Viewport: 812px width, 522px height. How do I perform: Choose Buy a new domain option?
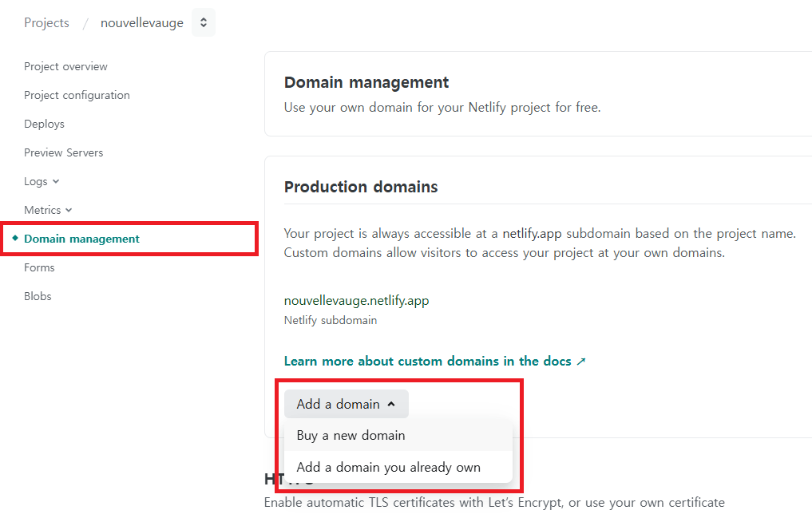click(x=398, y=436)
